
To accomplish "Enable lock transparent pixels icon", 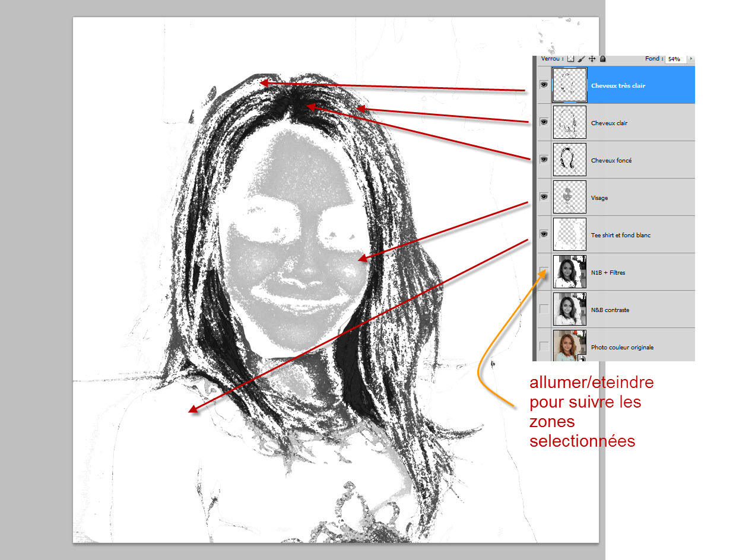I will (570, 59).
